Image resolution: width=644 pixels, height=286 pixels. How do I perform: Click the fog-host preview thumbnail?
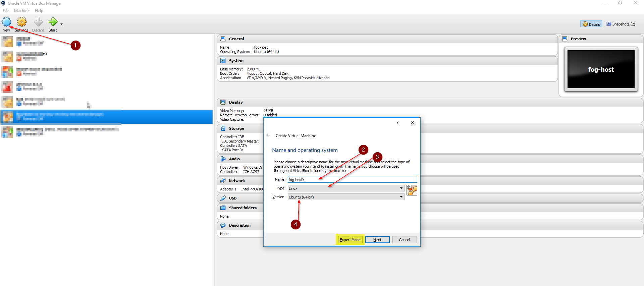click(x=601, y=69)
